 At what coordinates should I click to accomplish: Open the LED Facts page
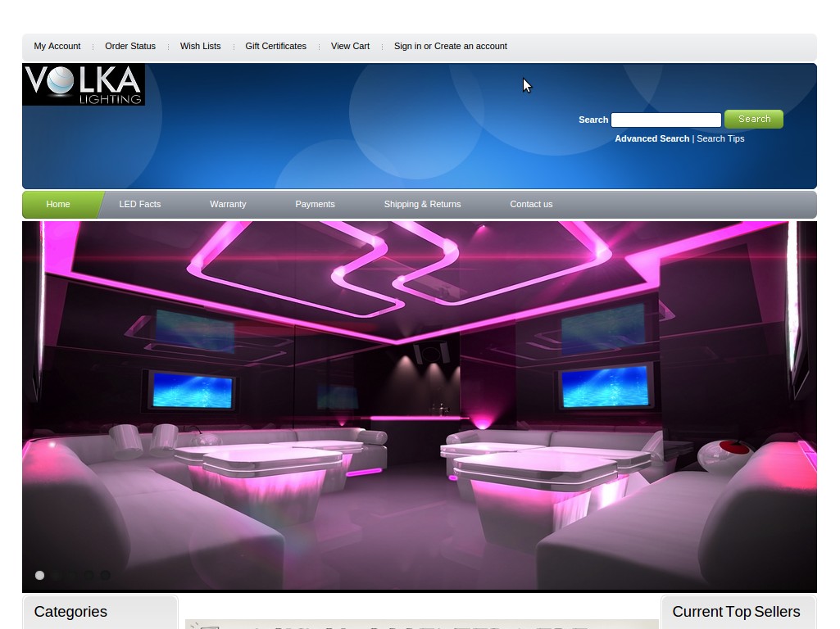pyautogui.click(x=140, y=204)
